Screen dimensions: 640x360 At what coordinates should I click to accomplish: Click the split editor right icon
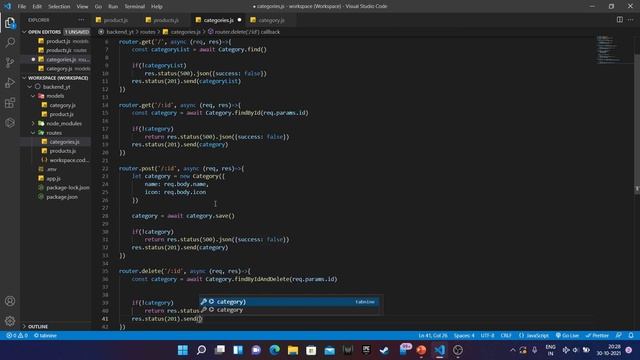pyautogui.click(x=620, y=20)
